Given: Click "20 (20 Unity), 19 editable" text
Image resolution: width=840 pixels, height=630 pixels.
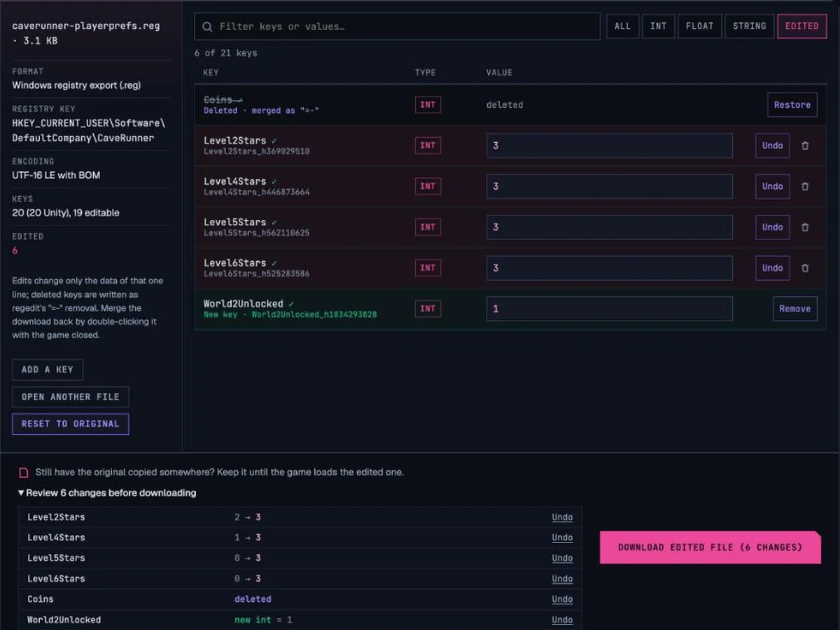Looking at the screenshot, I should (x=66, y=213).
